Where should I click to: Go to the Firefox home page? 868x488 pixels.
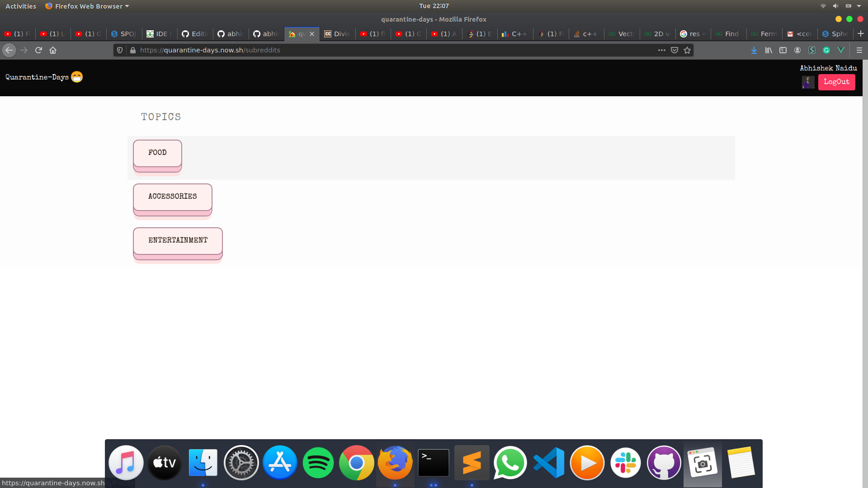pos(53,50)
